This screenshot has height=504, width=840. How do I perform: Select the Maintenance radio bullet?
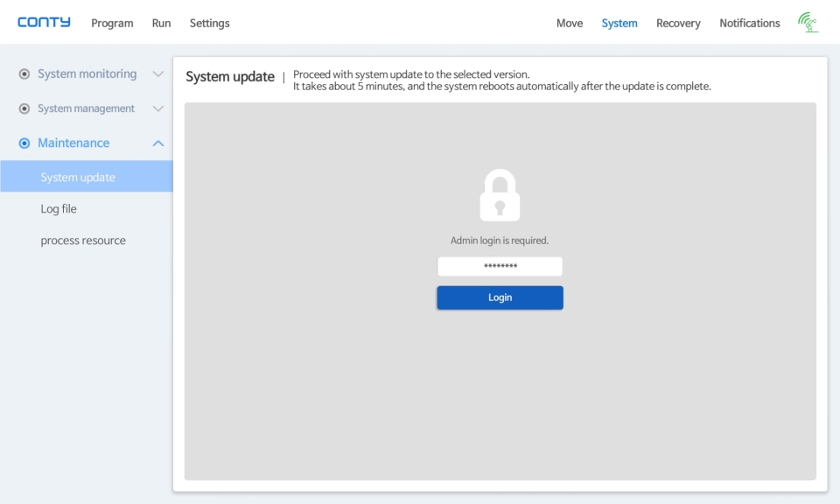[x=24, y=143]
